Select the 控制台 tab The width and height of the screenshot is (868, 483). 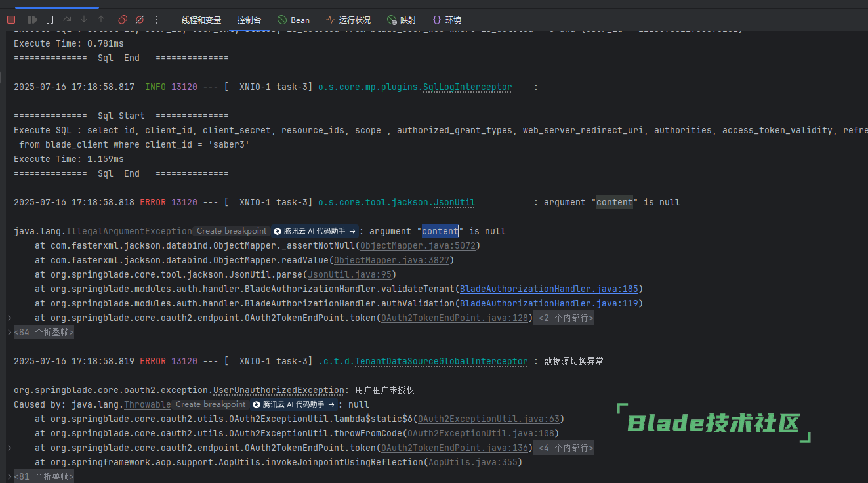click(x=249, y=20)
